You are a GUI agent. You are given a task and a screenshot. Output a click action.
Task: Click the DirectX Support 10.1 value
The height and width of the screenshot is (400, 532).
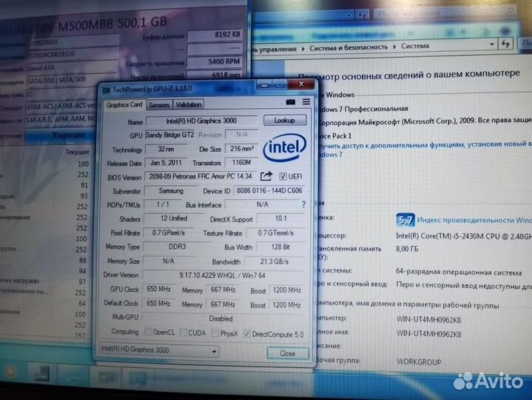click(x=281, y=219)
